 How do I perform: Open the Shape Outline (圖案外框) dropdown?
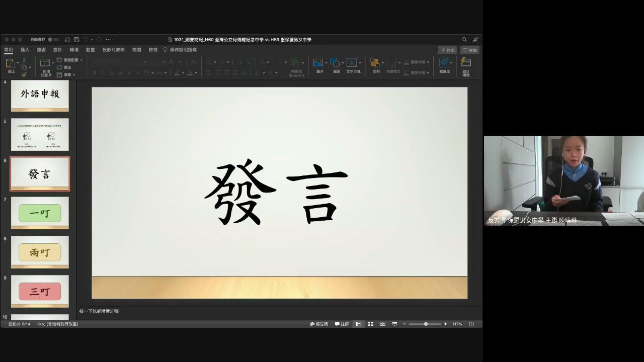click(418, 72)
